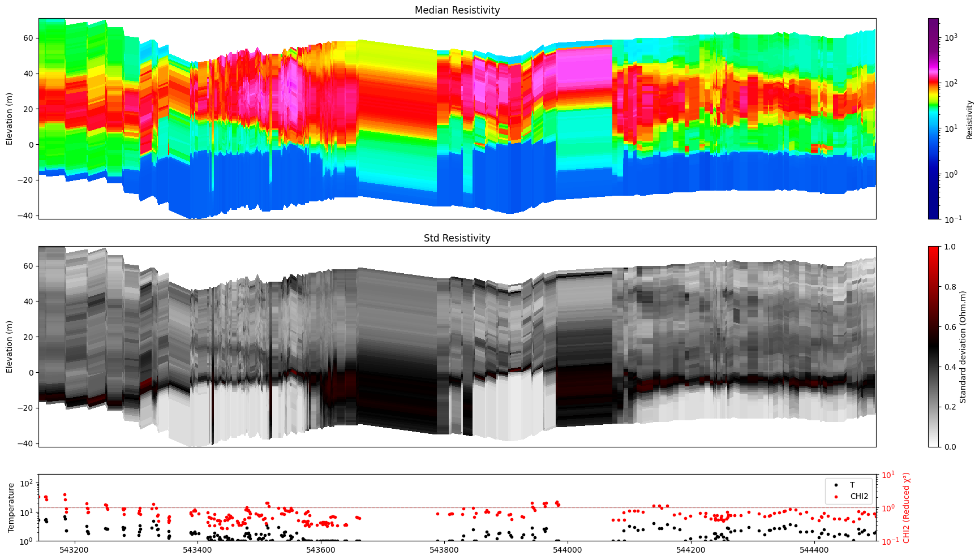
Task: Click the red "CHI2 (Reduced χ²)" axis label
Action: pos(906,507)
